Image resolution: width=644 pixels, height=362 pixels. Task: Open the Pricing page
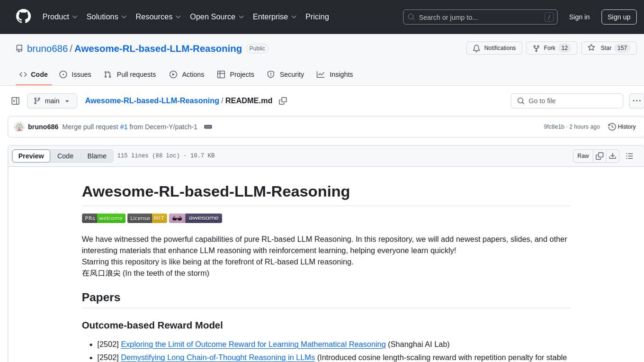(317, 17)
